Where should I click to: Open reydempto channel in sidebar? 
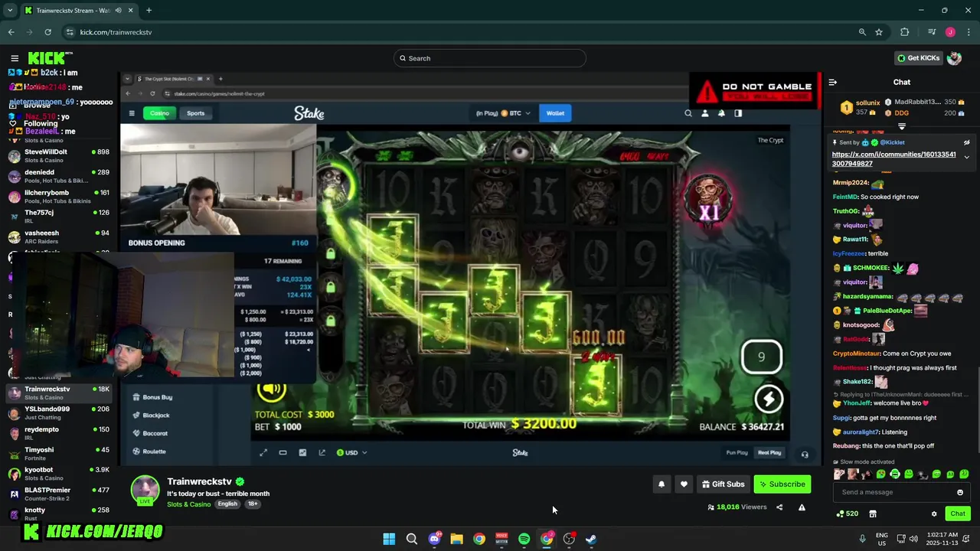coord(60,433)
